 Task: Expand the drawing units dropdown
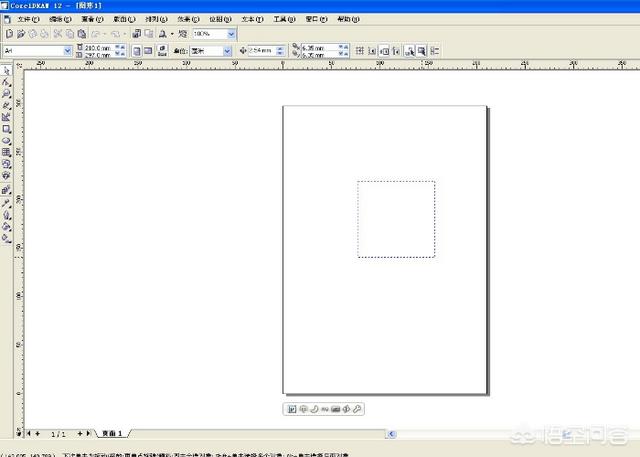[227, 51]
